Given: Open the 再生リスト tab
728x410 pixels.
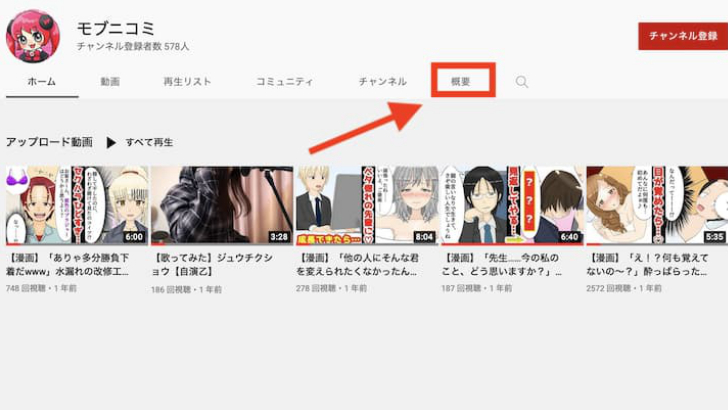Looking at the screenshot, I should pyautogui.click(x=187, y=82).
